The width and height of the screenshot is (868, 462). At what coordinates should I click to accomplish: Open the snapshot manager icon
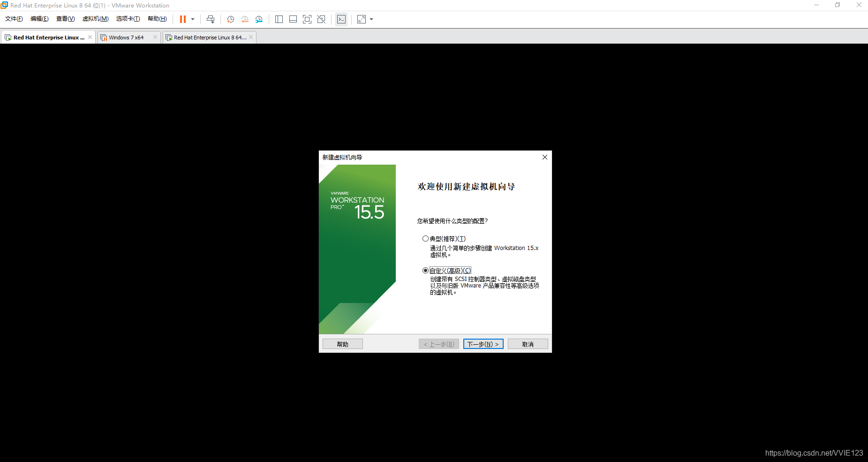pyautogui.click(x=259, y=19)
